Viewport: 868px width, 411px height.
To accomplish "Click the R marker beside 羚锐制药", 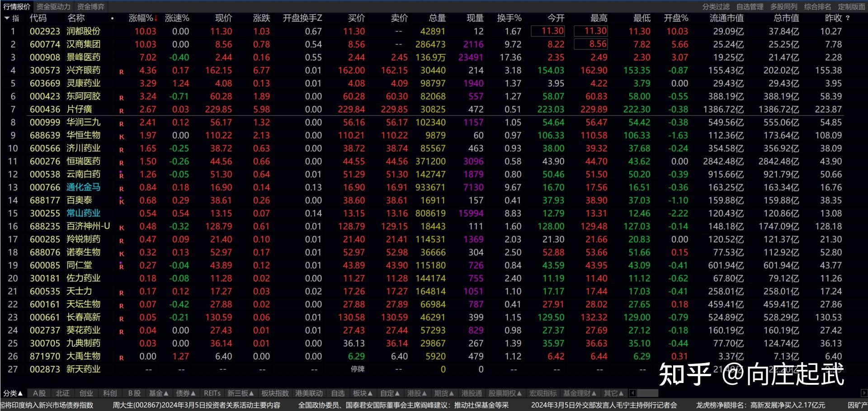I will [x=121, y=241].
